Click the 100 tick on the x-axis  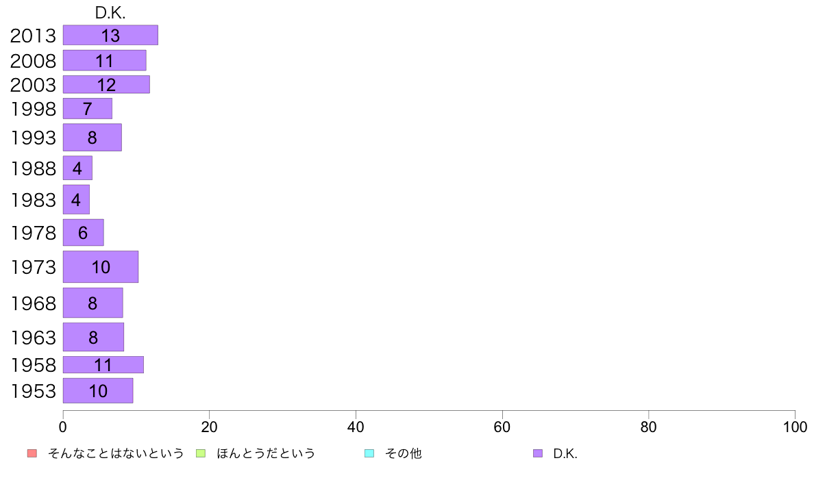tap(795, 427)
